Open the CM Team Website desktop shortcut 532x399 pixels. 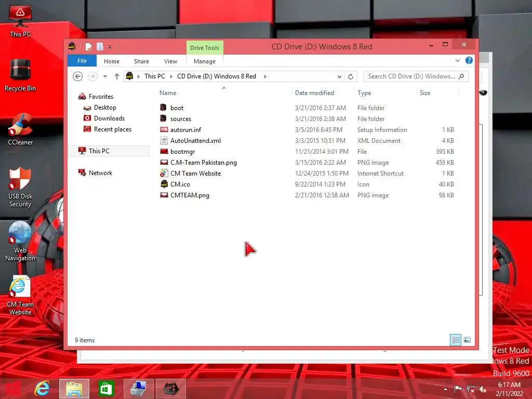pyautogui.click(x=20, y=295)
